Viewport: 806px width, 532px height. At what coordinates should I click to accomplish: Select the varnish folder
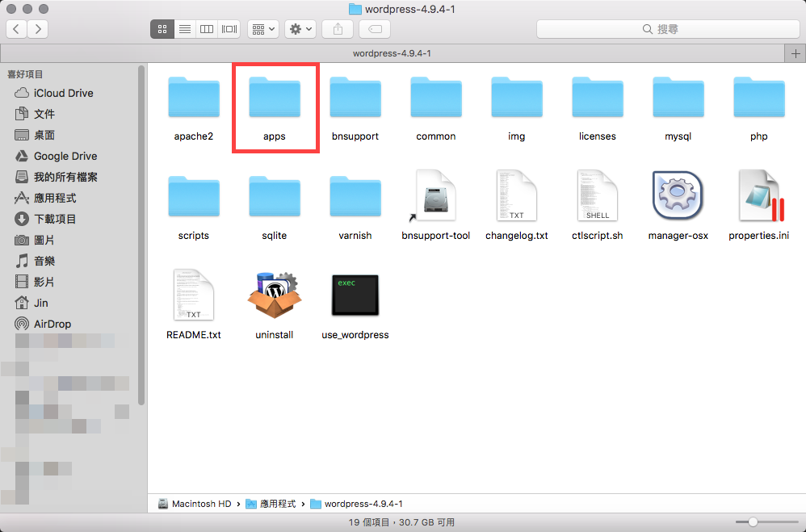click(355, 196)
